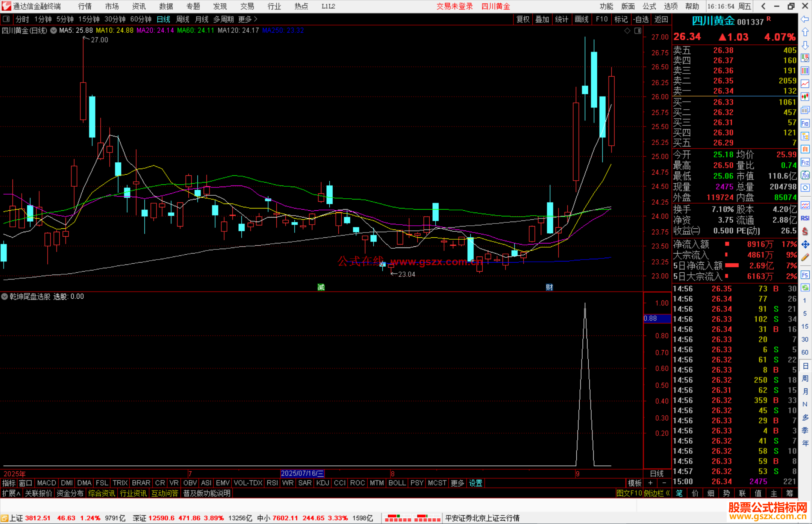Viewport: 812px width, 524px height.
Task: Click the 2025/07/16 date marker on timeline
Action: [x=302, y=473]
